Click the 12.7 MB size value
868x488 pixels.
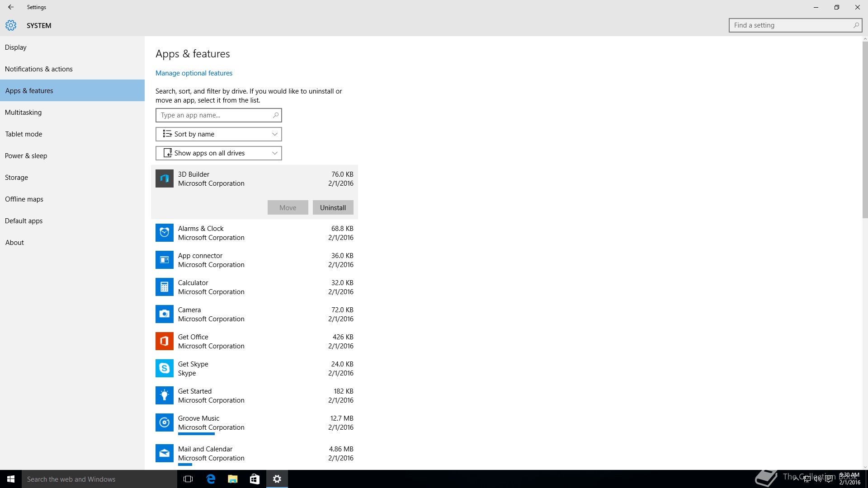point(342,418)
